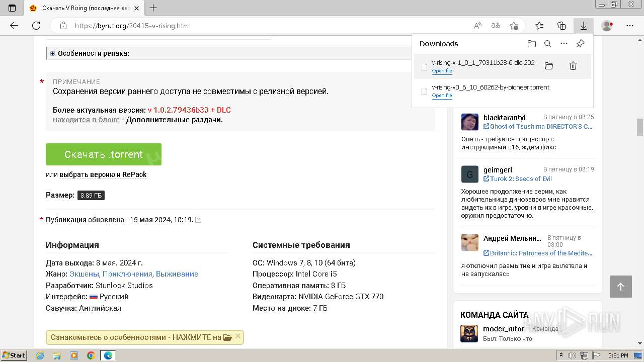Open Ghost of Tsushima DIRECTOR'S C... comment link
The image size is (644, 362).
pyautogui.click(x=538, y=126)
